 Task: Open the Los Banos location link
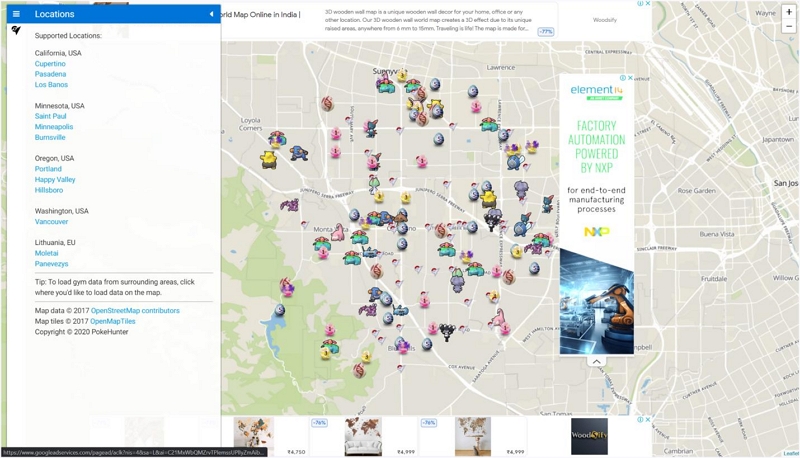[x=51, y=85]
